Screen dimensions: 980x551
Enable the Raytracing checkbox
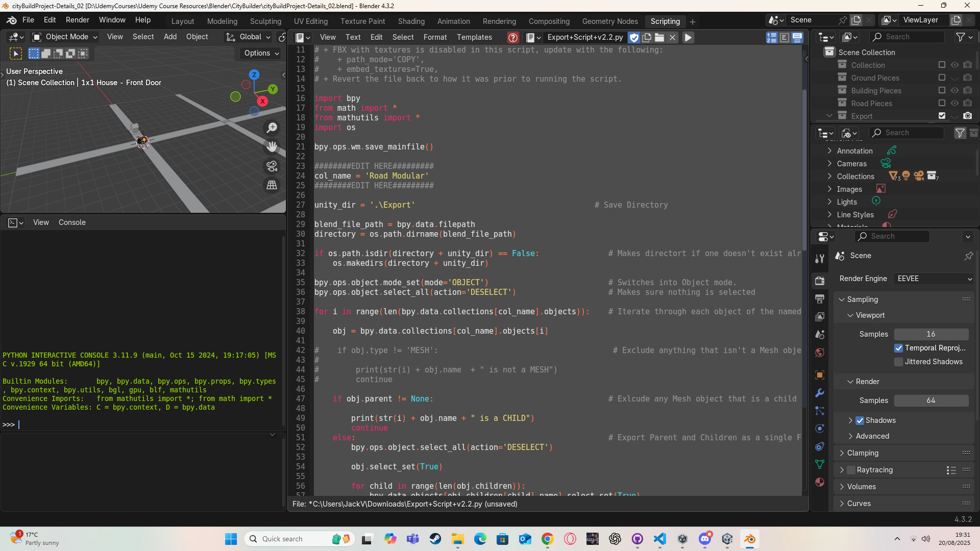[x=851, y=470]
